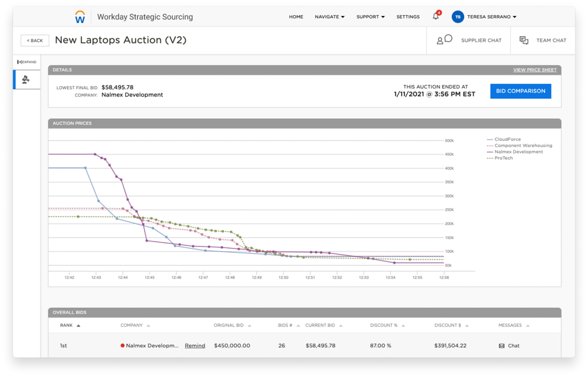
Task: Click the TS user avatar
Action: click(457, 17)
